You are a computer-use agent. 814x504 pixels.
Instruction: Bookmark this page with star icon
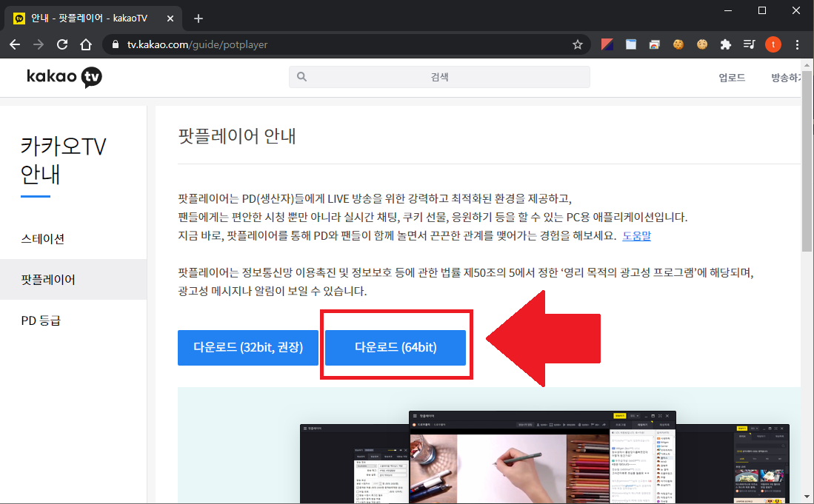click(577, 44)
